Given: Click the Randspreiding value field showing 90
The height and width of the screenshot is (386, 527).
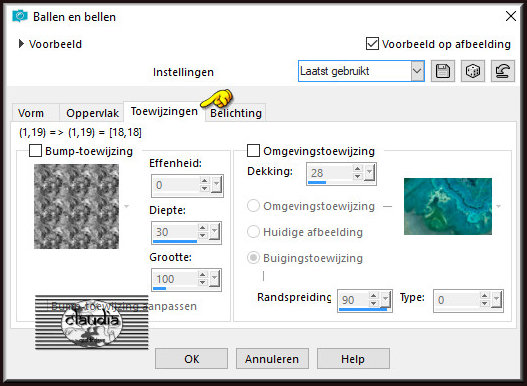Looking at the screenshot, I should pyautogui.click(x=354, y=300).
